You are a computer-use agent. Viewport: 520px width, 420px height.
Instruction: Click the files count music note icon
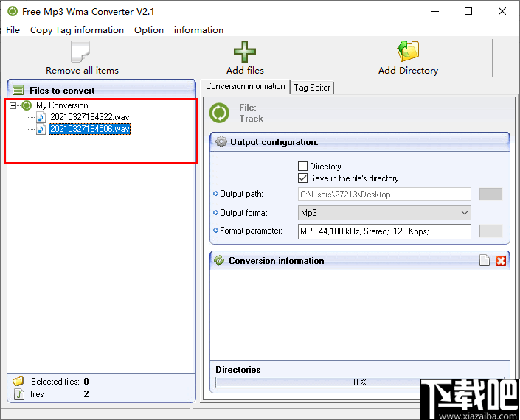click(19, 393)
